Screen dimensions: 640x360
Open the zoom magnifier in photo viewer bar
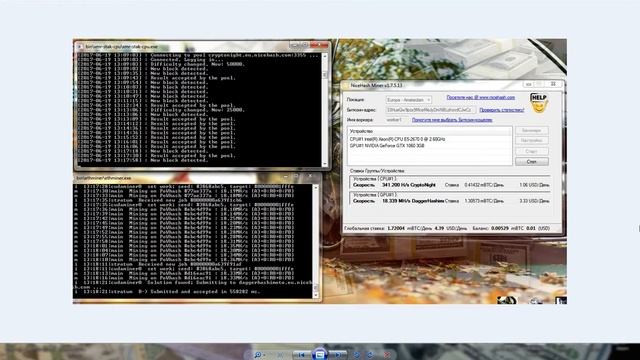[x=258, y=355]
